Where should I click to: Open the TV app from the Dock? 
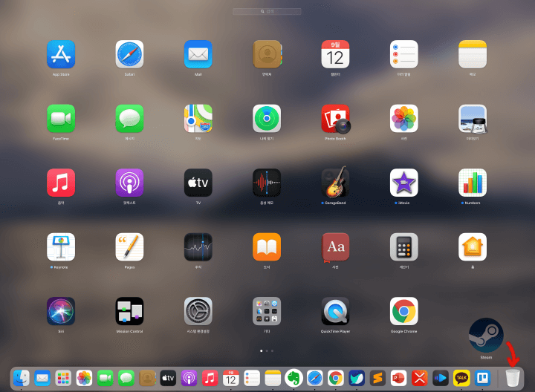[x=168, y=378]
